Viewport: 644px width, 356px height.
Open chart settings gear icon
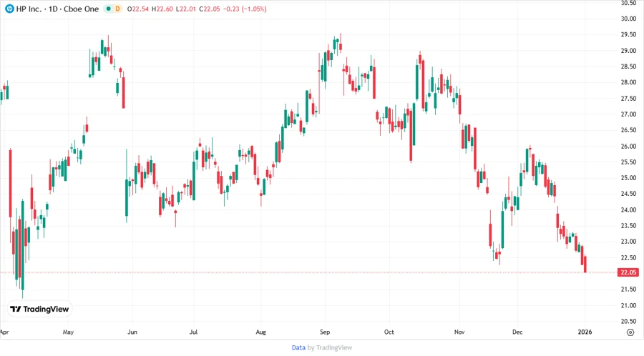coord(630,332)
